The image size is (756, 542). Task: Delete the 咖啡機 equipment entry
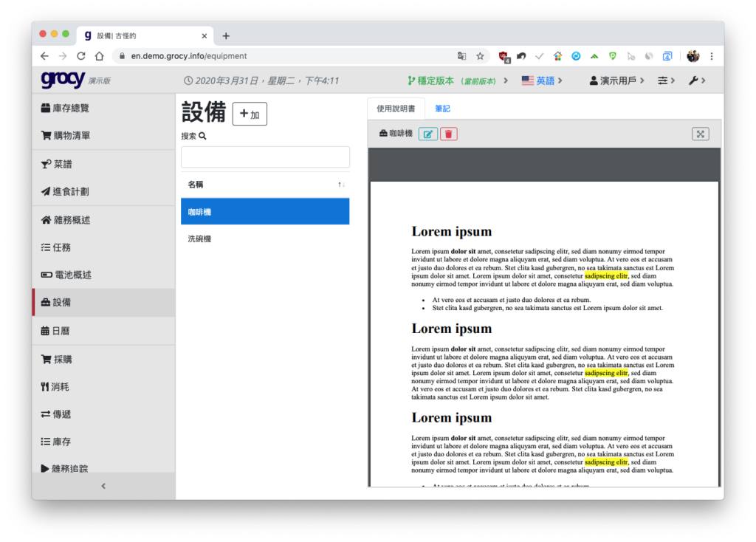pyautogui.click(x=448, y=134)
